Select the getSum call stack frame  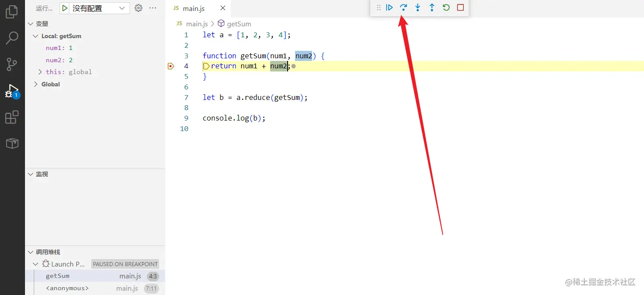tap(95, 276)
